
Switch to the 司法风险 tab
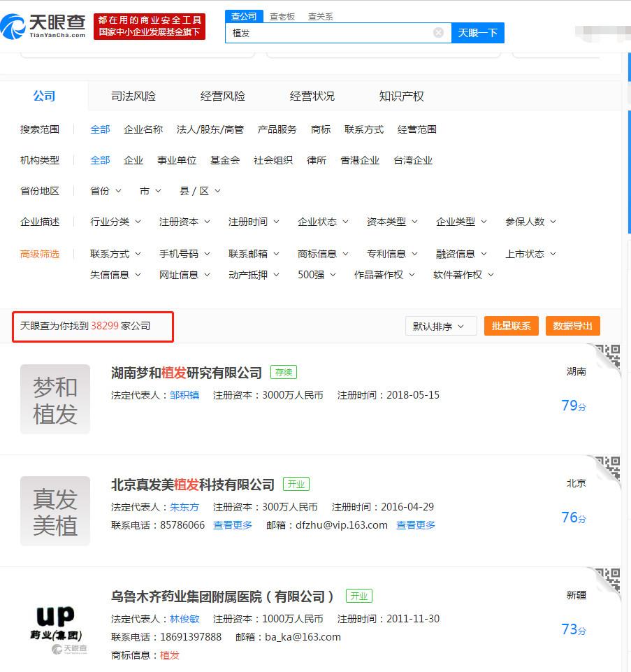pos(133,96)
